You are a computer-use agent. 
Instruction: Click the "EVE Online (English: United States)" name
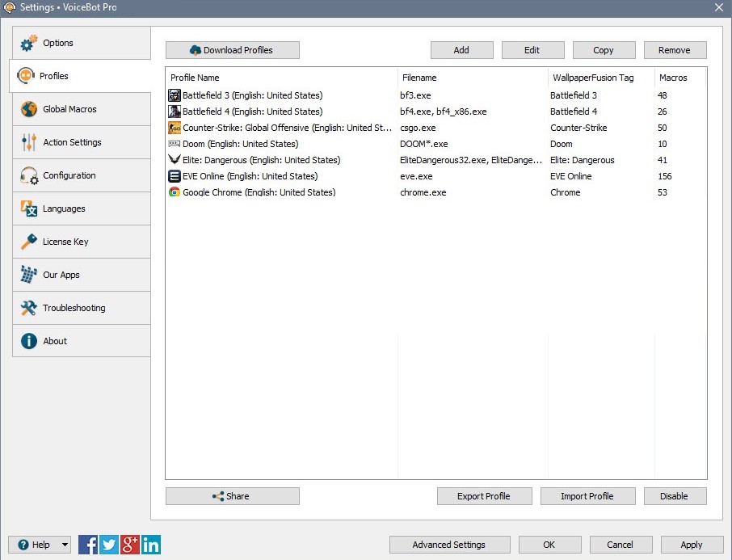coord(250,176)
